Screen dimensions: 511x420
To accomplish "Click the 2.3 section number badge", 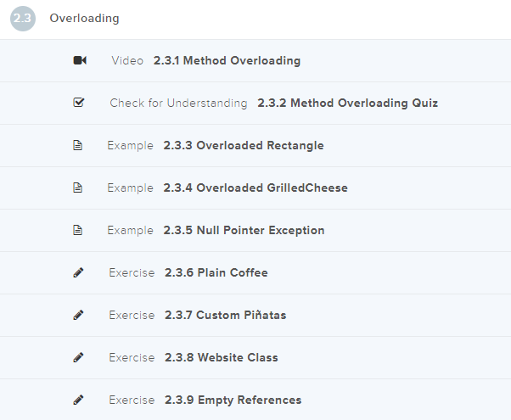I will tap(23, 19).
